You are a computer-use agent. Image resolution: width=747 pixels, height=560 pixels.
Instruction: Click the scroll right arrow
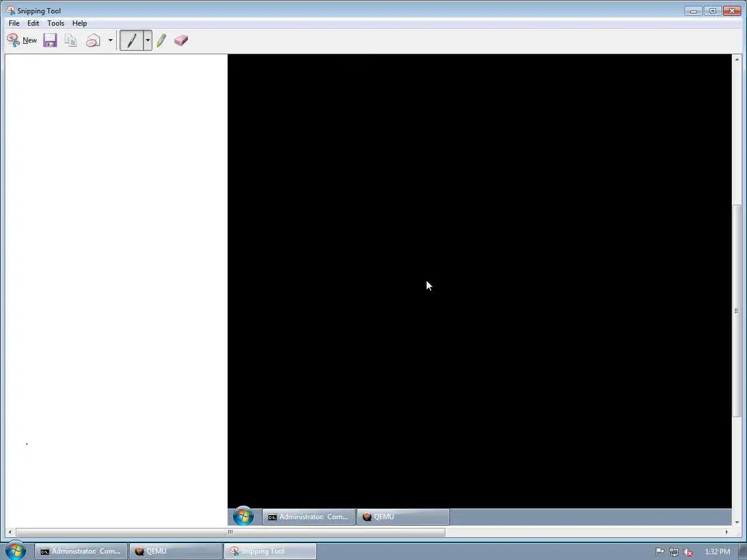[x=727, y=532]
